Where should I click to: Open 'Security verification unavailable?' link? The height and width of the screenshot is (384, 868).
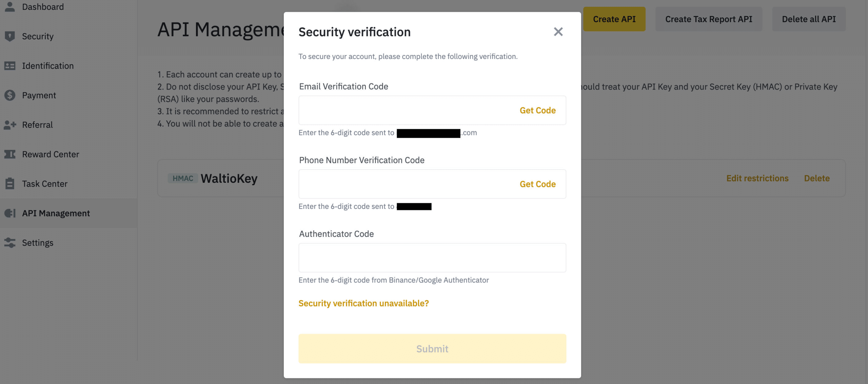click(x=363, y=303)
